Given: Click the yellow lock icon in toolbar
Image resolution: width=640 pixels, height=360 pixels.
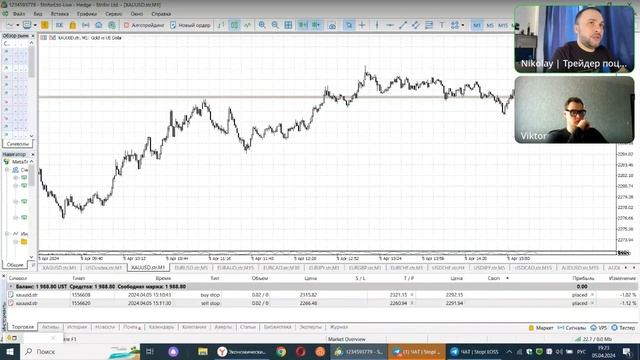Looking at the screenshot, I should click(73, 25).
